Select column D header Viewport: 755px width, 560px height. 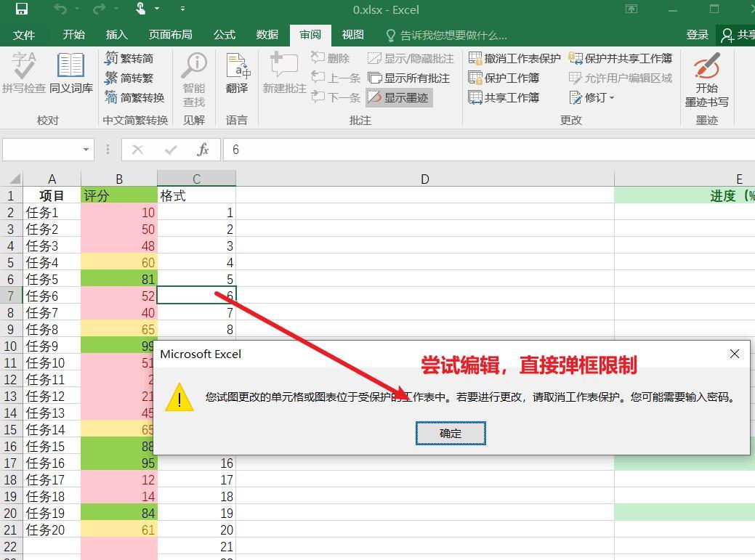pyautogui.click(x=424, y=179)
